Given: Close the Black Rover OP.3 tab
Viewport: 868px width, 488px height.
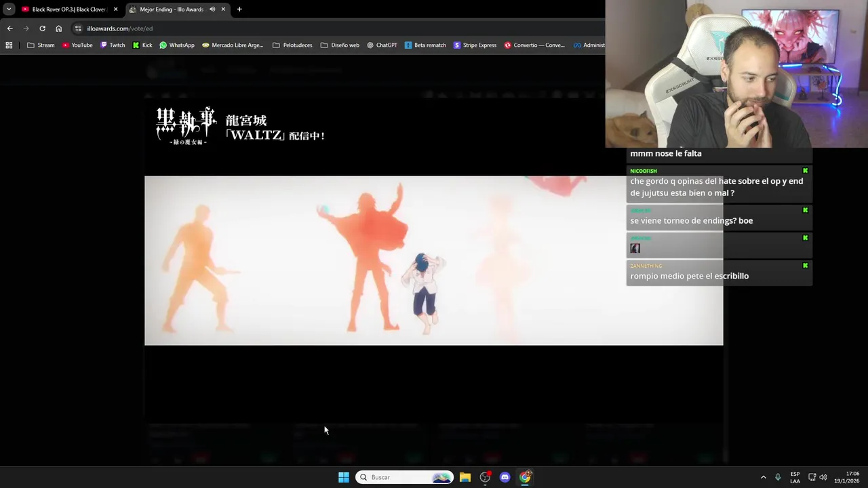Looking at the screenshot, I should (115, 9).
